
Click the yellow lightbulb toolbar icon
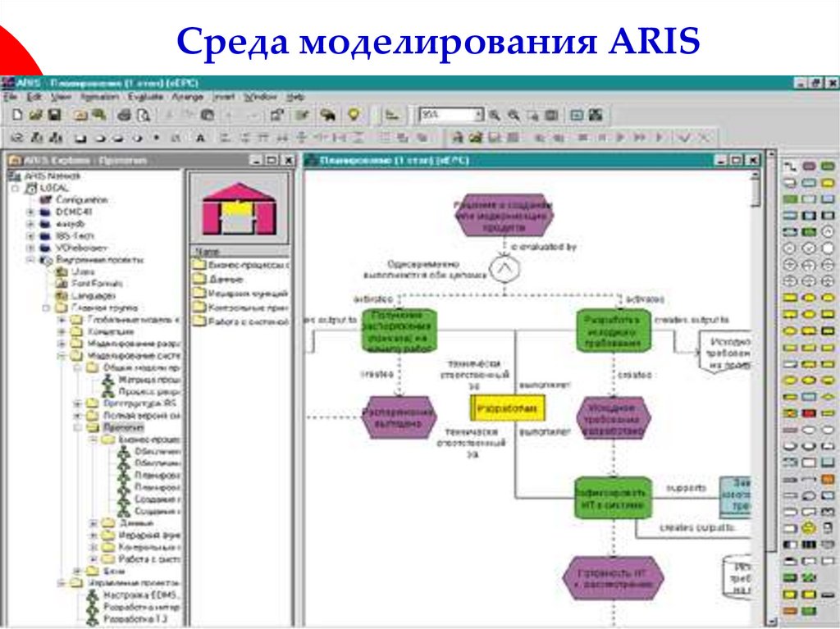coord(354,114)
